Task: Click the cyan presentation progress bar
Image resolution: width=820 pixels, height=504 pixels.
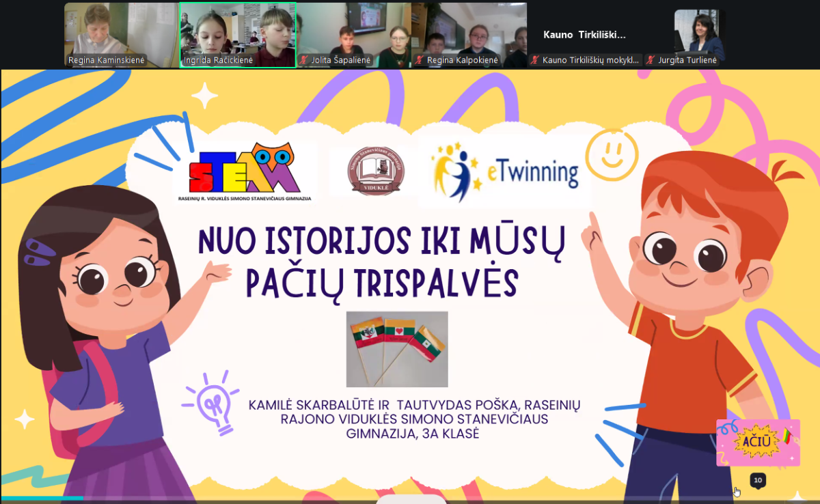Action: click(x=41, y=498)
